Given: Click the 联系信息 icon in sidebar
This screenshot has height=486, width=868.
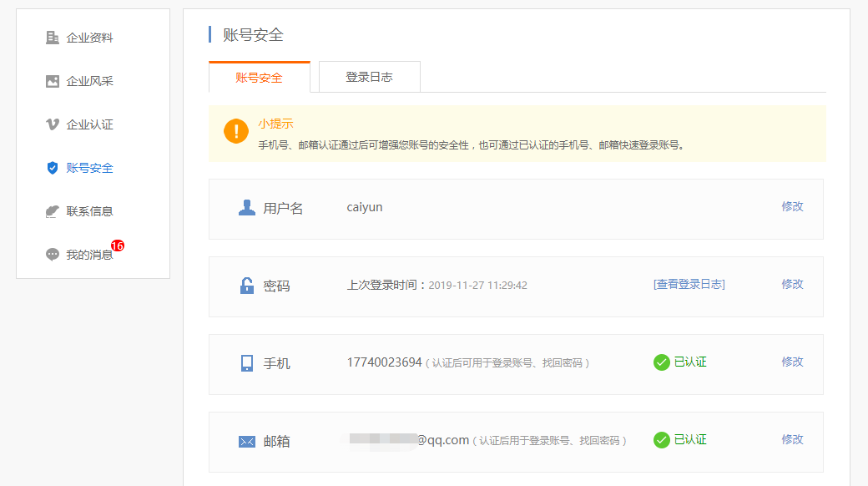Looking at the screenshot, I should [53, 211].
